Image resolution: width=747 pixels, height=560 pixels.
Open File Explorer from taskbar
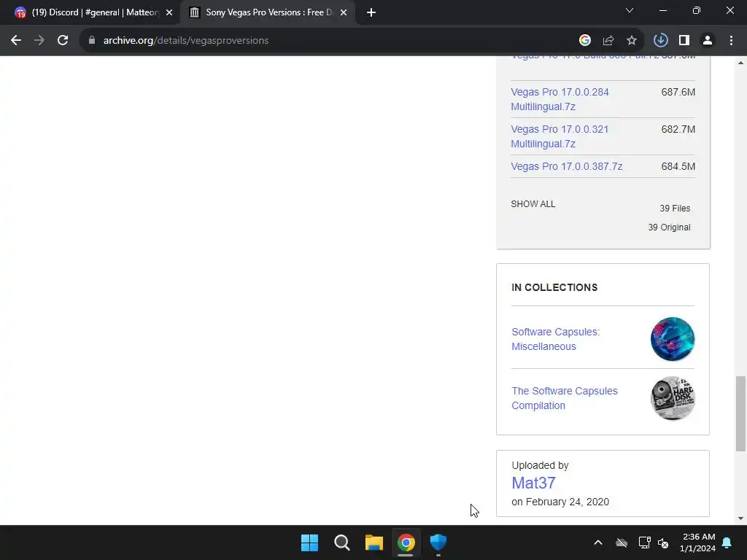coord(374,542)
